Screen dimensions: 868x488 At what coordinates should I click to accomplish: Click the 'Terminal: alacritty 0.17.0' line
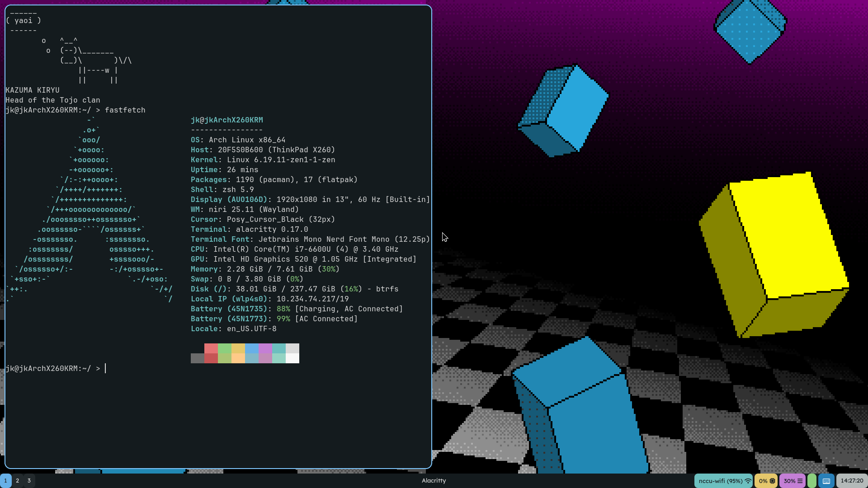point(250,230)
